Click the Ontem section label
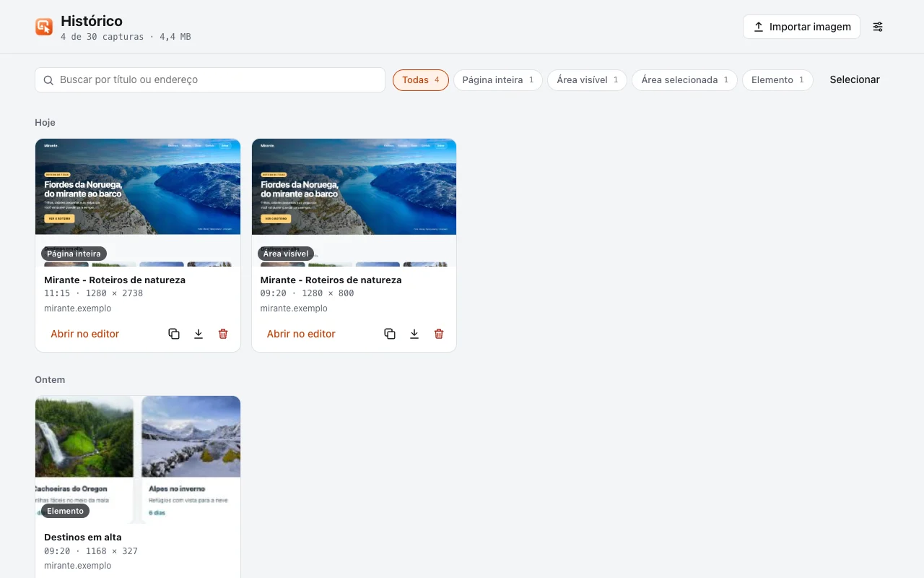This screenshot has width=924, height=578. point(50,380)
